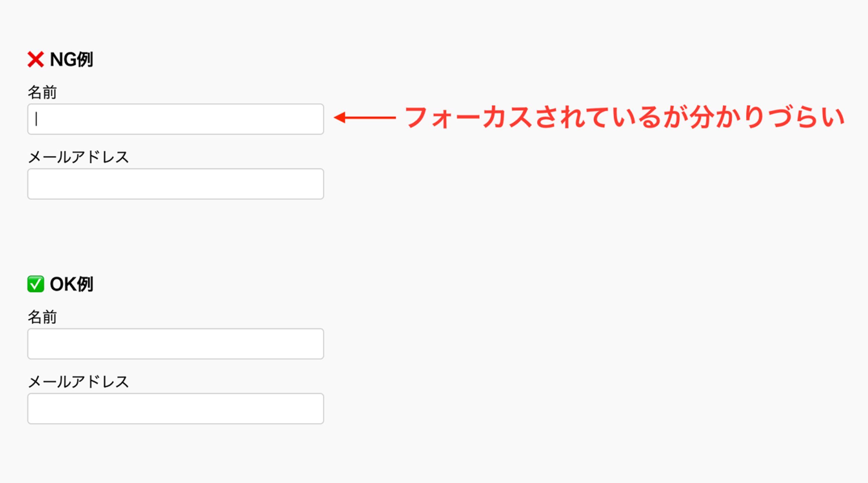The height and width of the screenshot is (483, 868).
Task: Click the letters 'OK' in the second heading
Action: point(63,284)
